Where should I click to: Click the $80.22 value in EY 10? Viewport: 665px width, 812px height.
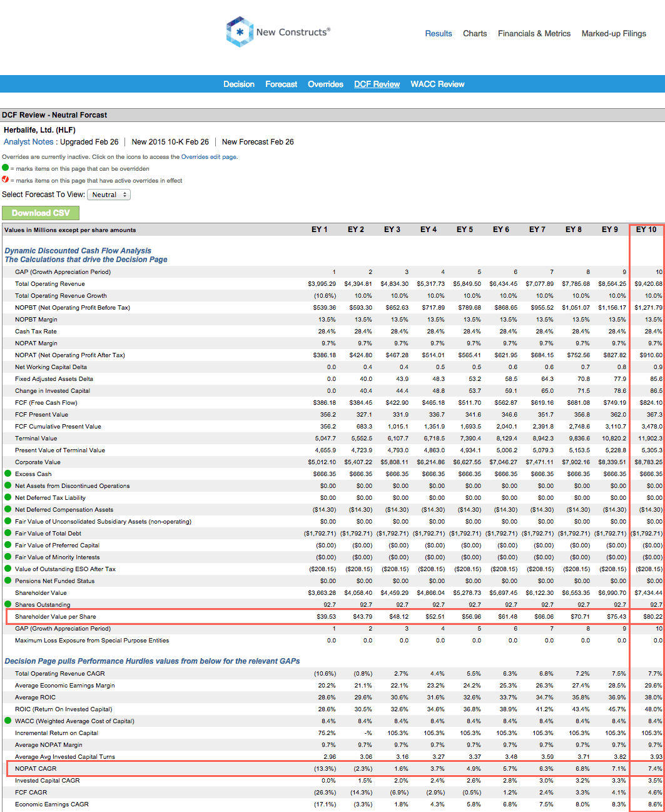pyautogui.click(x=652, y=617)
